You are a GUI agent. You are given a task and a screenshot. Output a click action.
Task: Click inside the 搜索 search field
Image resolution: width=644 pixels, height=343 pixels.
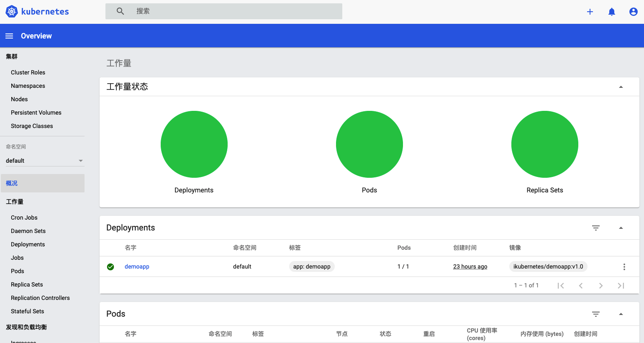pyautogui.click(x=209, y=11)
